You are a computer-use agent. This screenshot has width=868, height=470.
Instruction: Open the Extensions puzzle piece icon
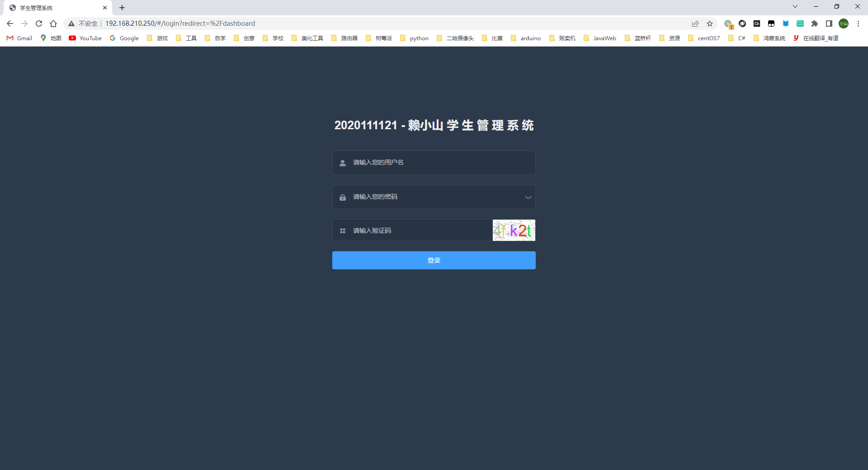[x=815, y=23]
